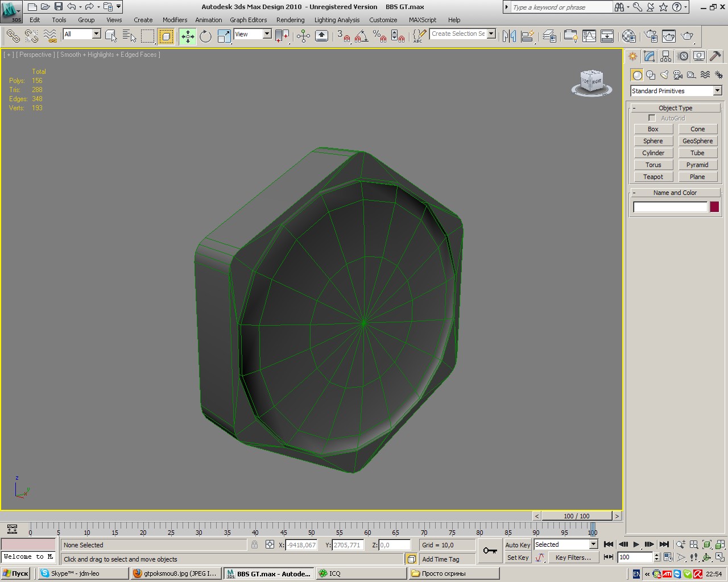Viewport: 728px width, 582px height.
Task: Open Curve Editor from toolbar
Action: point(589,36)
